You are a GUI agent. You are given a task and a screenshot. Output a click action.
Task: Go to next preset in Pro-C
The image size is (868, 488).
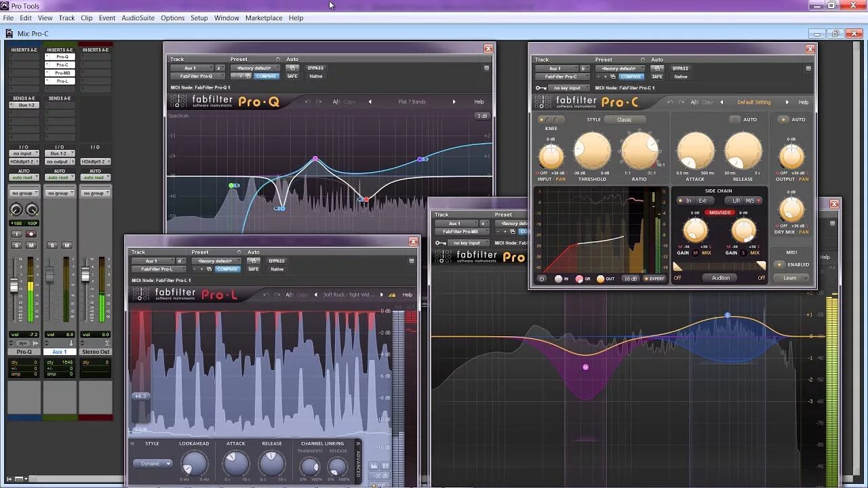(x=787, y=102)
